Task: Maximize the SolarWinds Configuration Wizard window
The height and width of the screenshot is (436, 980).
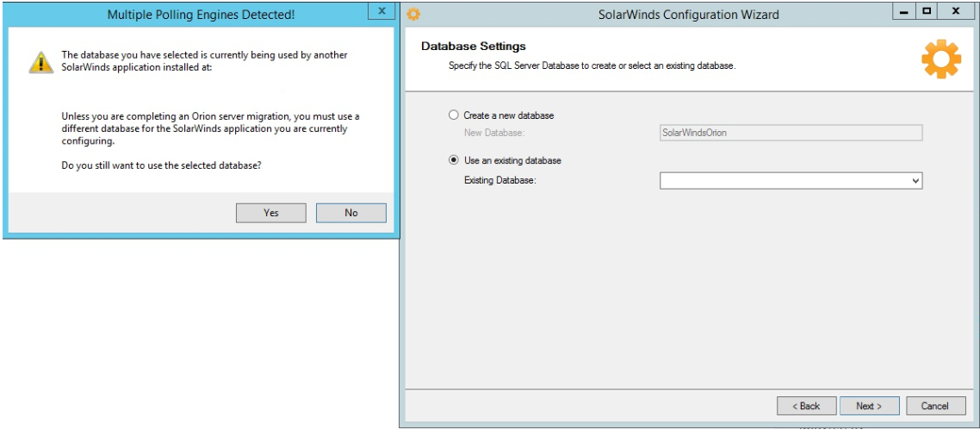Action: click(927, 11)
